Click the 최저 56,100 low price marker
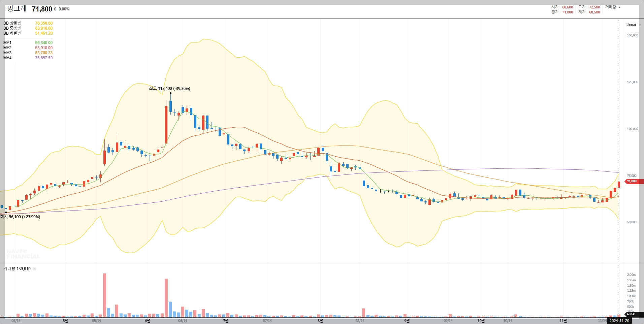This screenshot has width=644, height=324. tap(20, 217)
